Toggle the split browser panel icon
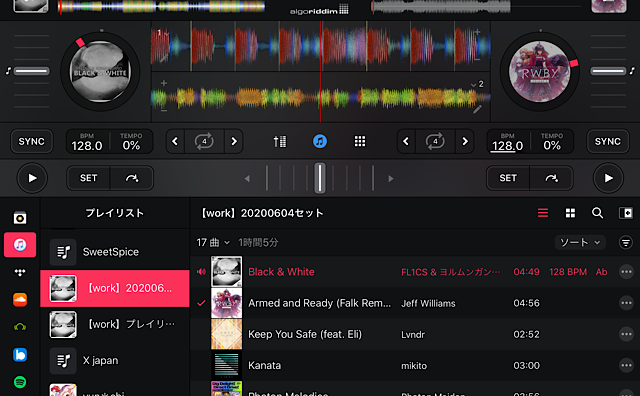 (625, 213)
